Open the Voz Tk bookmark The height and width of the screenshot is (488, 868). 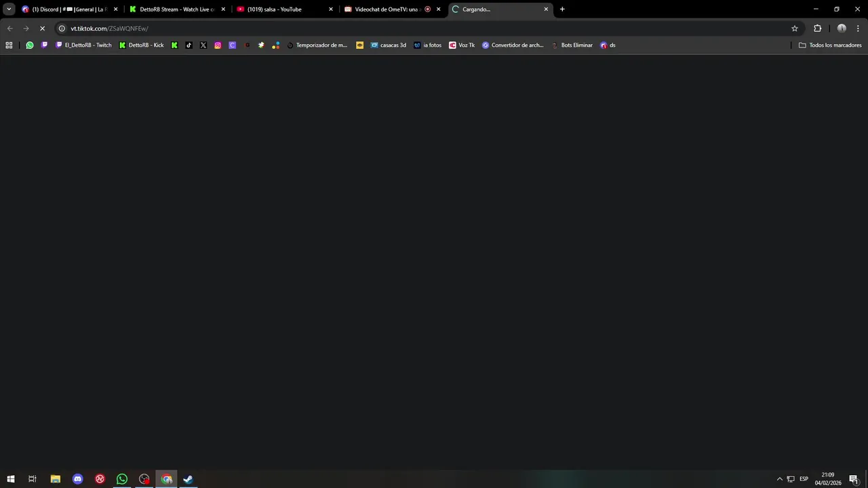click(462, 45)
